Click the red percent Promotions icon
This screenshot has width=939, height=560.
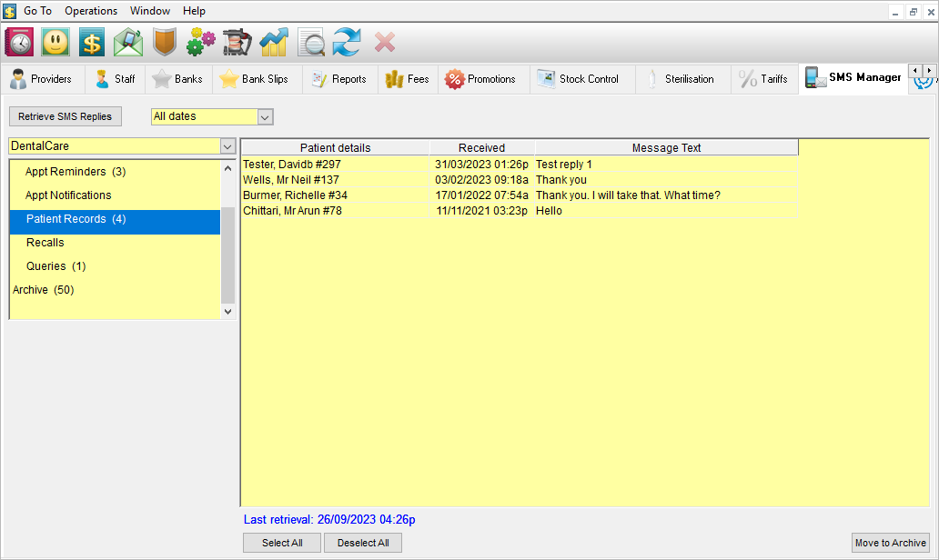click(x=455, y=79)
